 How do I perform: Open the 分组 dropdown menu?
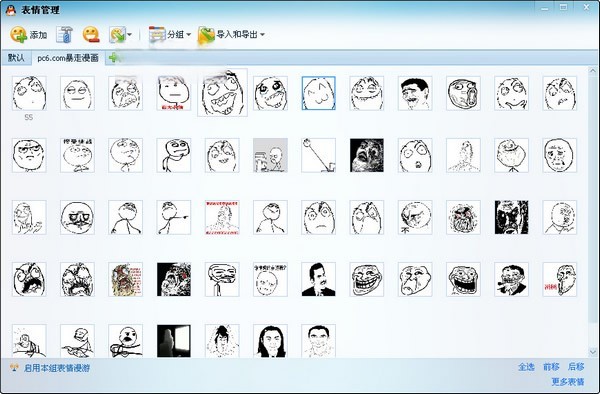tap(170, 35)
